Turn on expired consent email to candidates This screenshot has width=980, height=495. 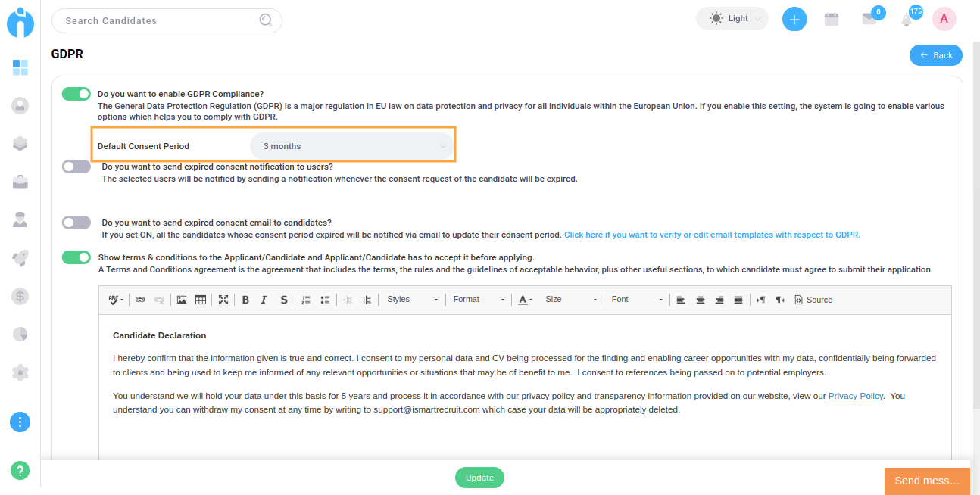coord(76,223)
